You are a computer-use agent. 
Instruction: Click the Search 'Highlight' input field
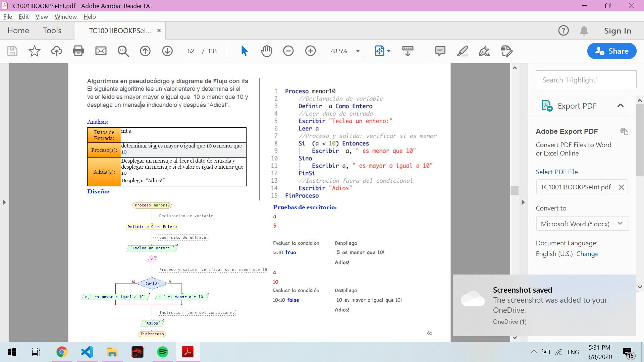pos(586,80)
